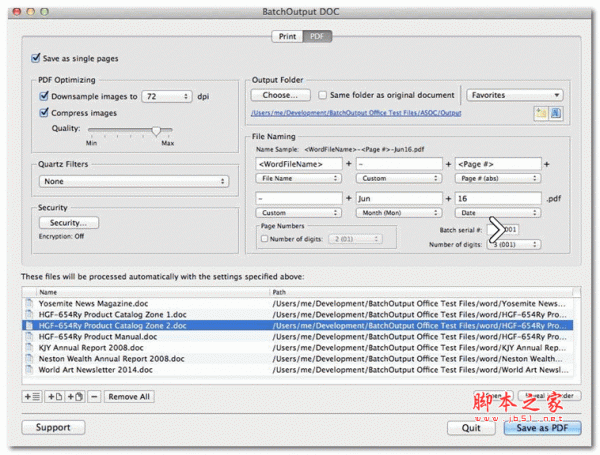
Task: Click the Quality slider handle
Action: pyautogui.click(x=156, y=131)
